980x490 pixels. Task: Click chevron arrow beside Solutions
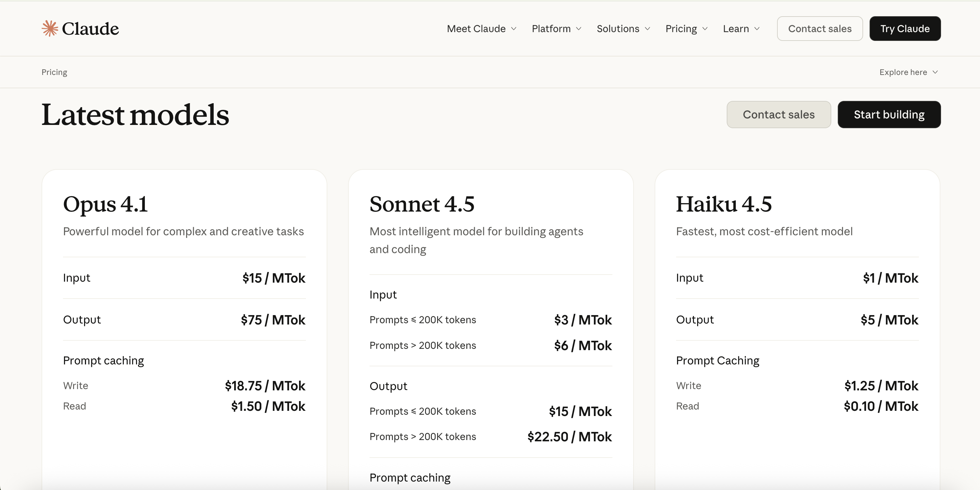[647, 29]
